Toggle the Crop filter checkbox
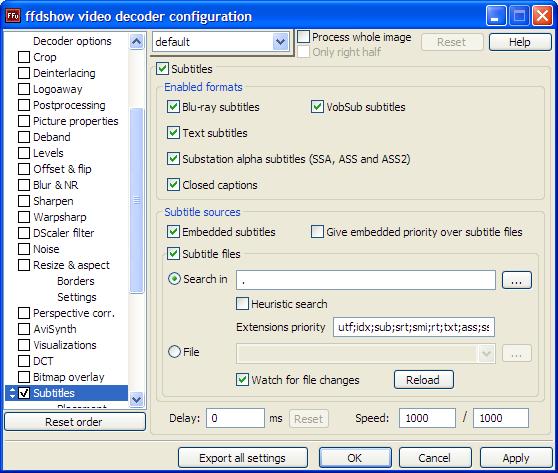Screen dimensions: 558x473 (x=24, y=57)
